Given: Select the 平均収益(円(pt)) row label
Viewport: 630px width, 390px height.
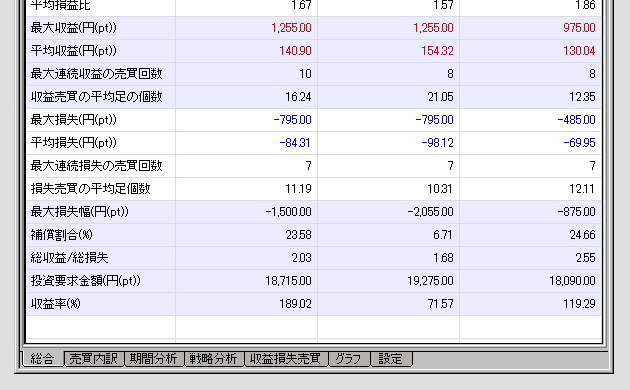Looking at the screenshot, I should 74,51.
